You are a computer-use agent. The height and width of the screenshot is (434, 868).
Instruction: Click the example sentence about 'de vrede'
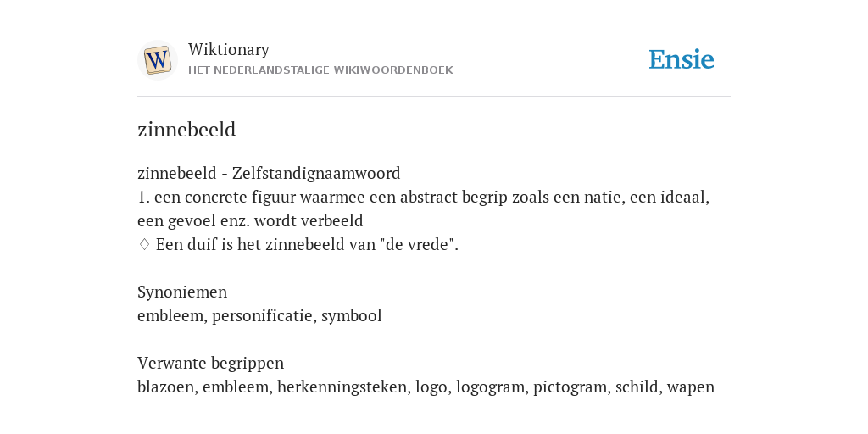(307, 244)
